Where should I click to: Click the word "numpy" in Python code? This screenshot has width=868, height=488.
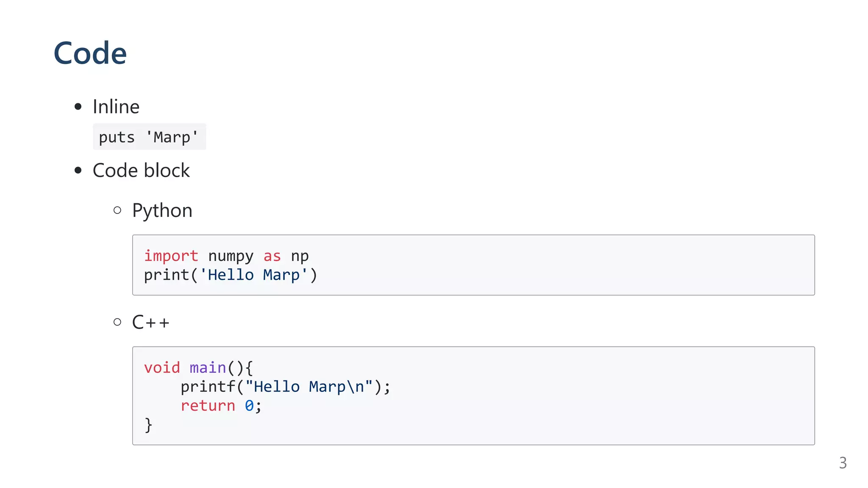click(x=231, y=256)
